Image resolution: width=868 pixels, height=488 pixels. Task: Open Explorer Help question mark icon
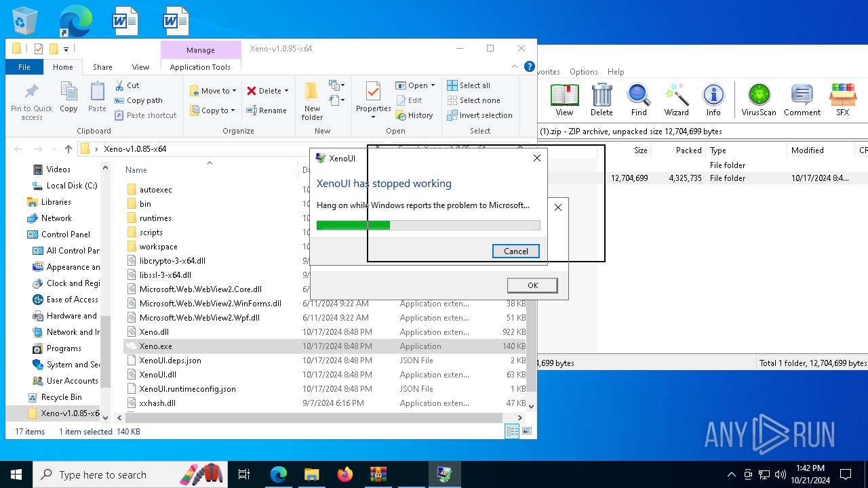[x=530, y=67]
